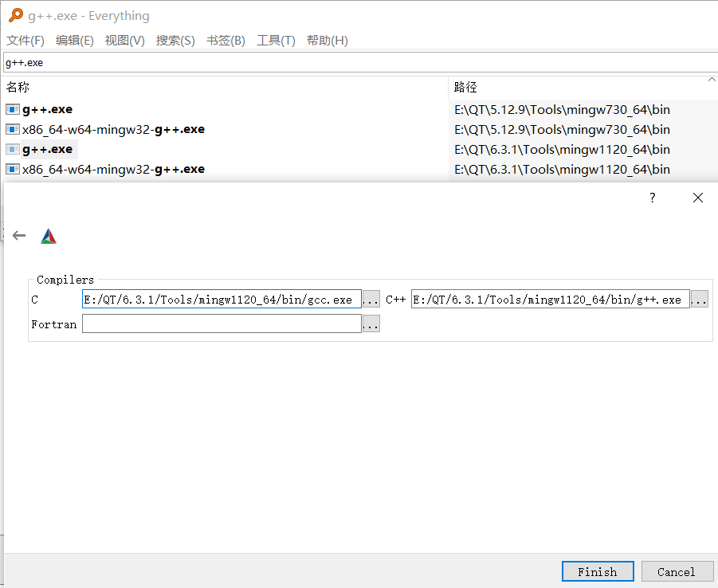Click the CMake triangle logo icon

tap(49, 237)
